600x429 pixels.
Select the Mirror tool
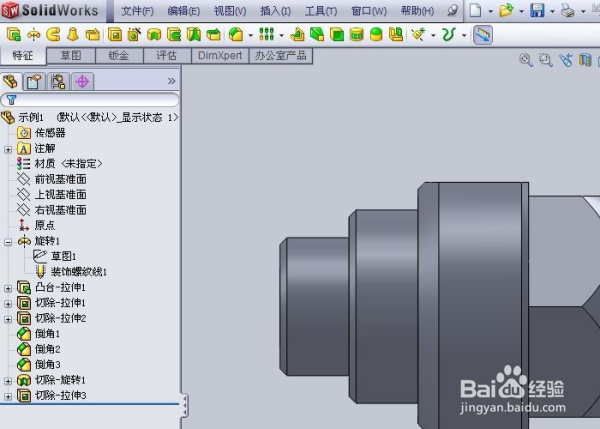pos(396,35)
